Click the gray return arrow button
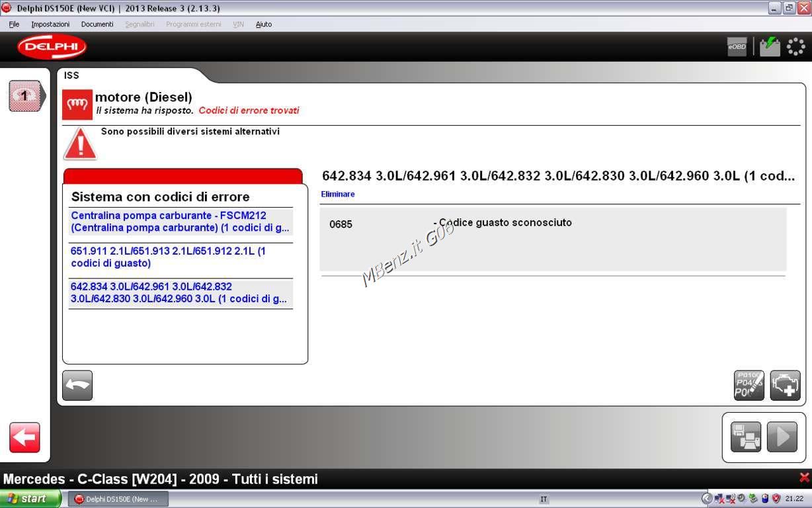Screen dimensions: 812x508 click(77, 386)
